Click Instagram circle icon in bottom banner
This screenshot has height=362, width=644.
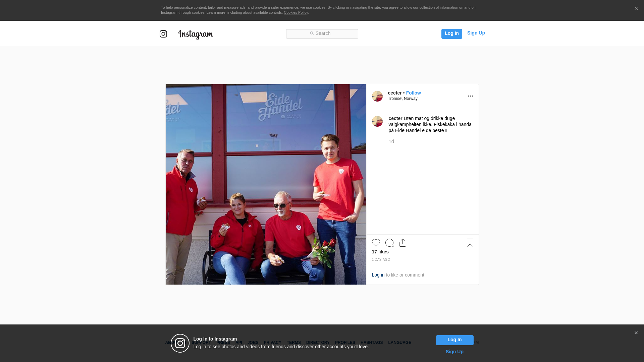[x=180, y=343]
